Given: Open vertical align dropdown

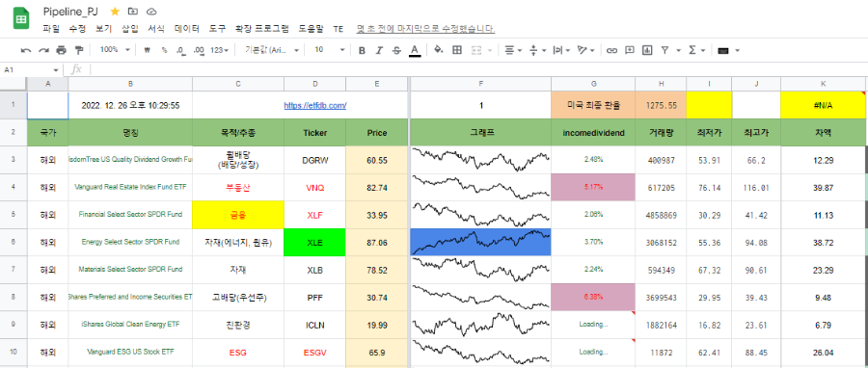Looking at the screenshot, I should pyautogui.click(x=537, y=50).
